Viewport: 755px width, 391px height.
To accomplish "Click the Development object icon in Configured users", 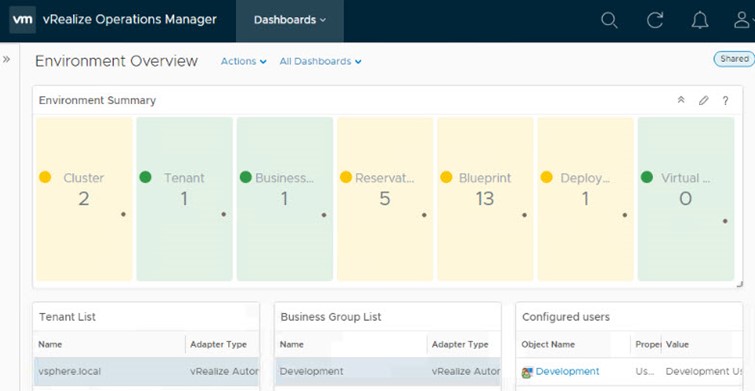I will tap(527, 372).
